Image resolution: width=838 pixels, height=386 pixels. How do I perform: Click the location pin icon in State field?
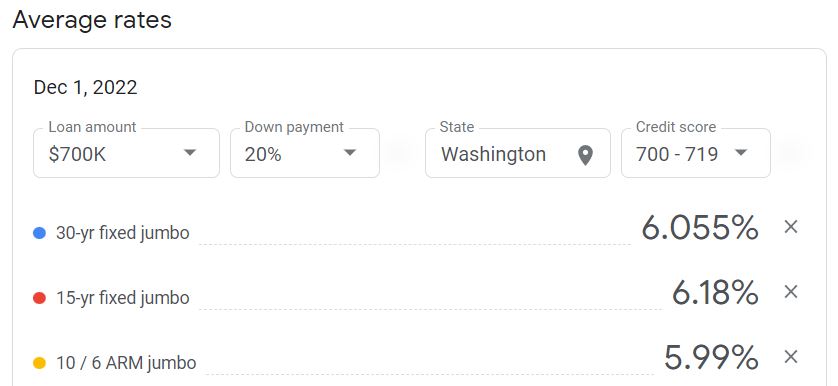coord(585,156)
